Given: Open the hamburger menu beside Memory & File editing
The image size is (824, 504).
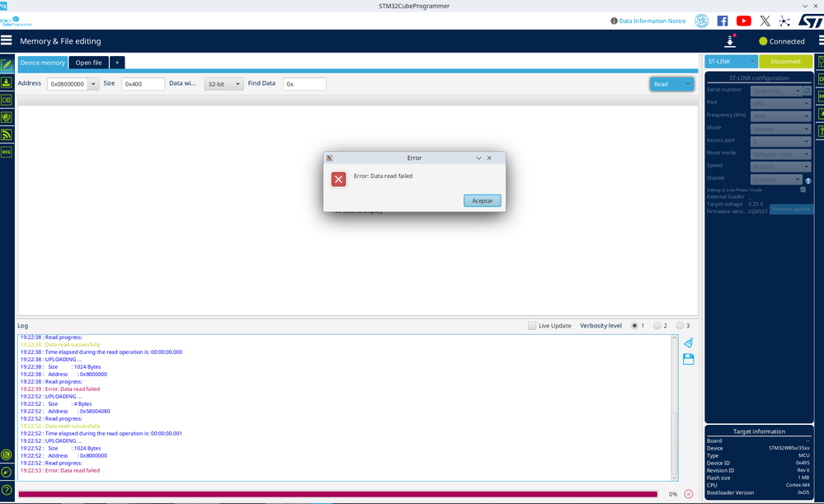Looking at the screenshot, I should click(x=7, y=40).
